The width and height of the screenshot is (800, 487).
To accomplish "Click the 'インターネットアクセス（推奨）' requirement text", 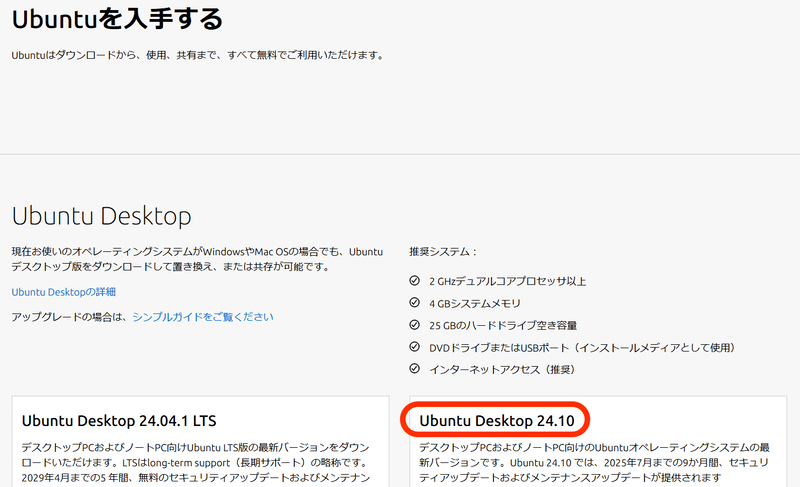I will (x=504, y=370).
